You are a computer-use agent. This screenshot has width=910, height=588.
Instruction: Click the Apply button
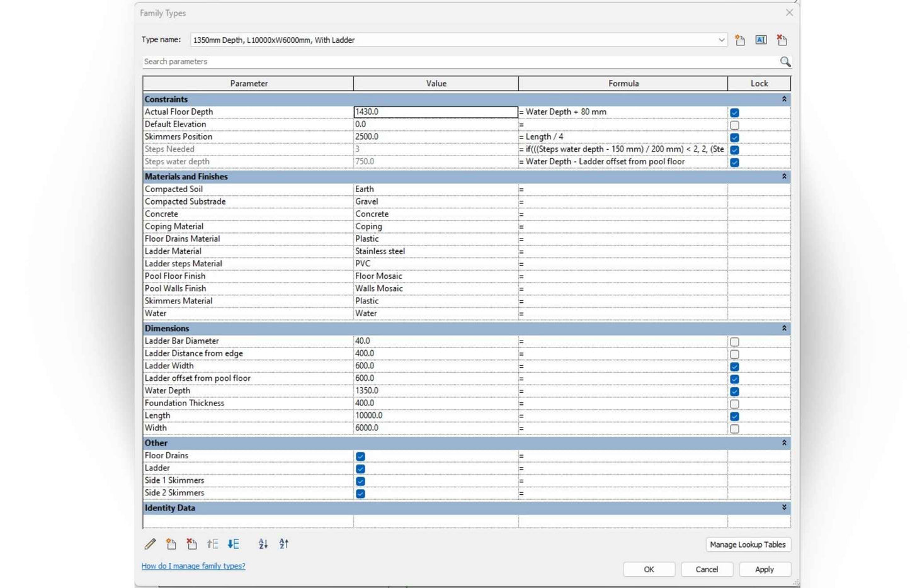pyautogui.click(x=765, y=569)
